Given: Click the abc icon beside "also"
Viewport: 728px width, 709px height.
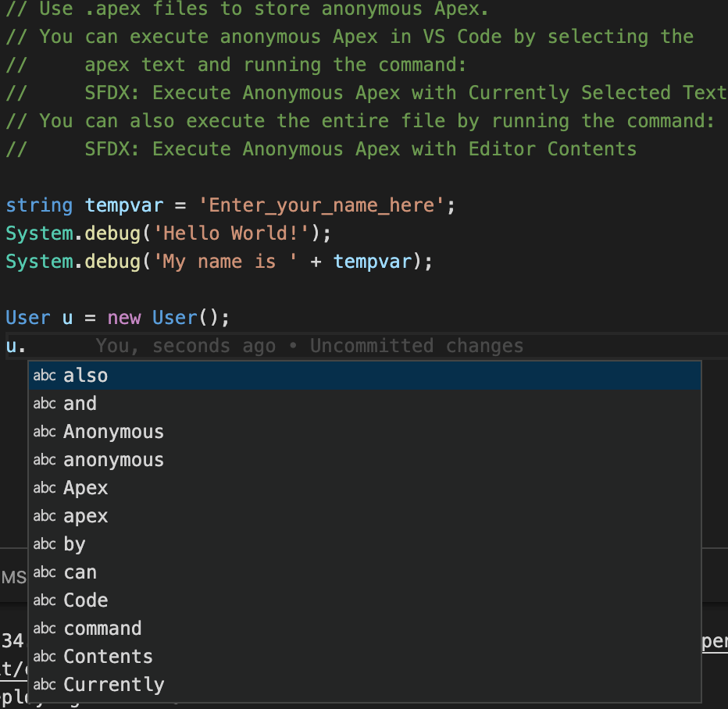Looking at the screenshot, I should 44,376.
